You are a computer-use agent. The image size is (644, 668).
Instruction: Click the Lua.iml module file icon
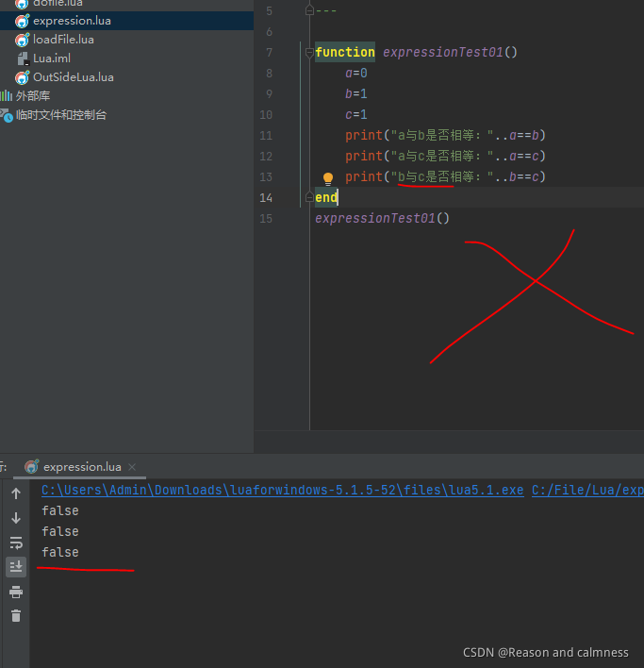tap(23, 58)
